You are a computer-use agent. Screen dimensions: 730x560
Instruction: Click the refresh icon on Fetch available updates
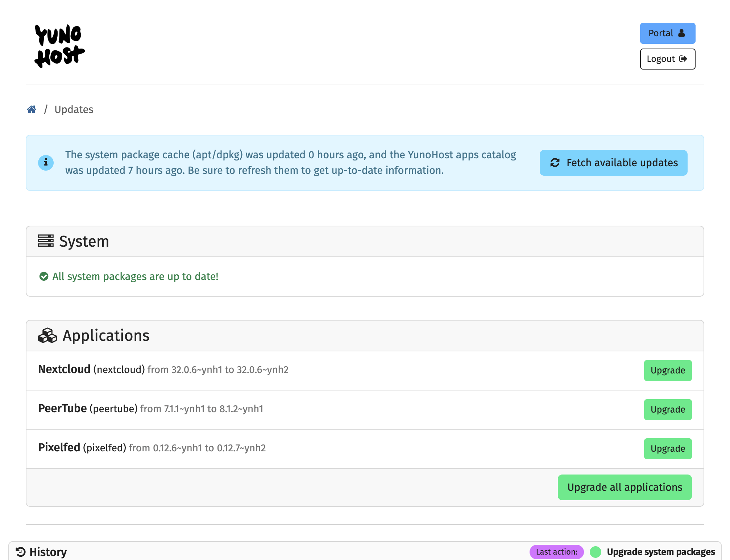pos(554,163)
